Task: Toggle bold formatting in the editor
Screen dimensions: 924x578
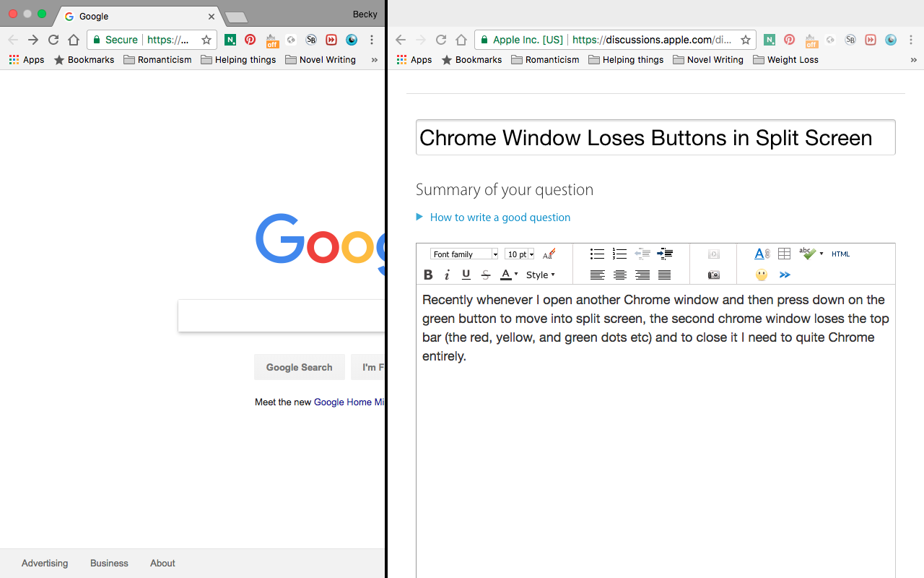Action: click(428, 275)
